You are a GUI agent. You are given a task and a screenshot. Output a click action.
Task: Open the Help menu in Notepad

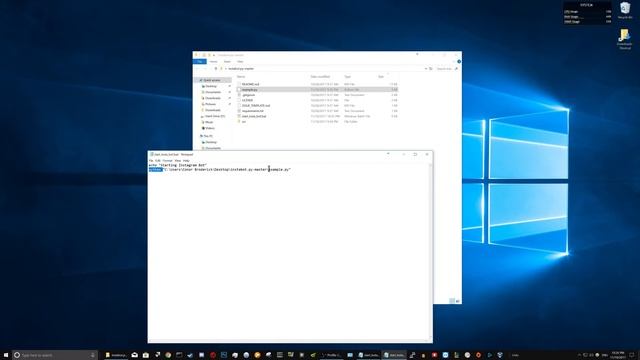(x=186, y=161)
